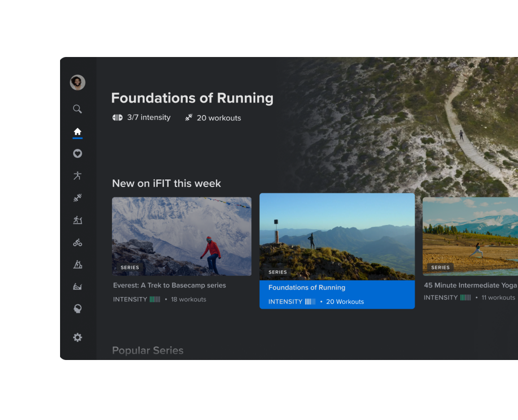Open the 45 Minute Intermediate Yoga thumbnail
Image resolution: width=518 pixels, height=420 pixels.
[470, 236]
